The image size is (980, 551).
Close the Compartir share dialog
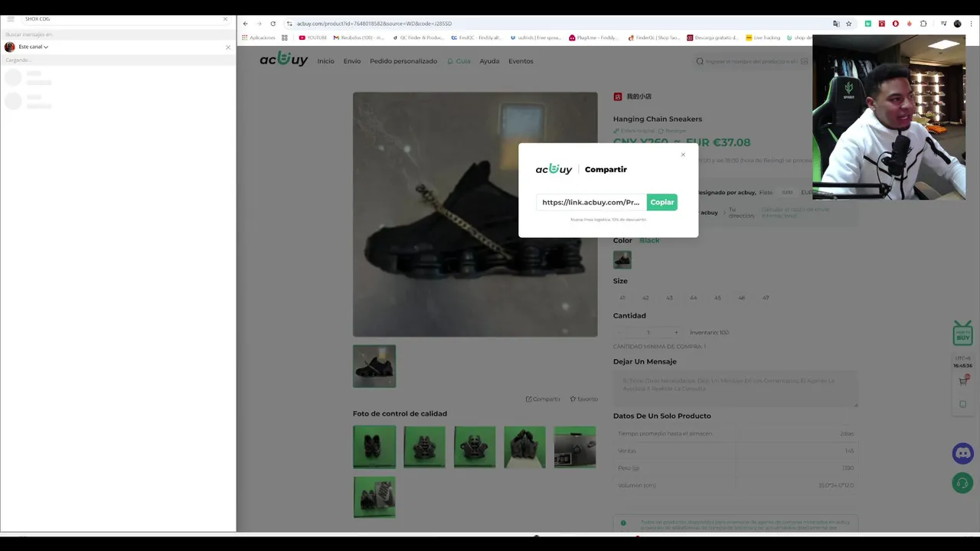click(683, 155)
